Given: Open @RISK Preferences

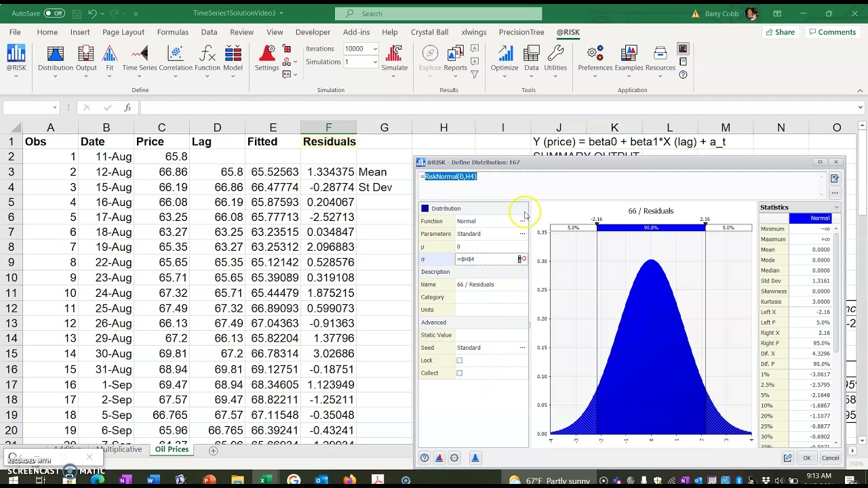Looking at the screenshot, I should [x=595, y=59].
